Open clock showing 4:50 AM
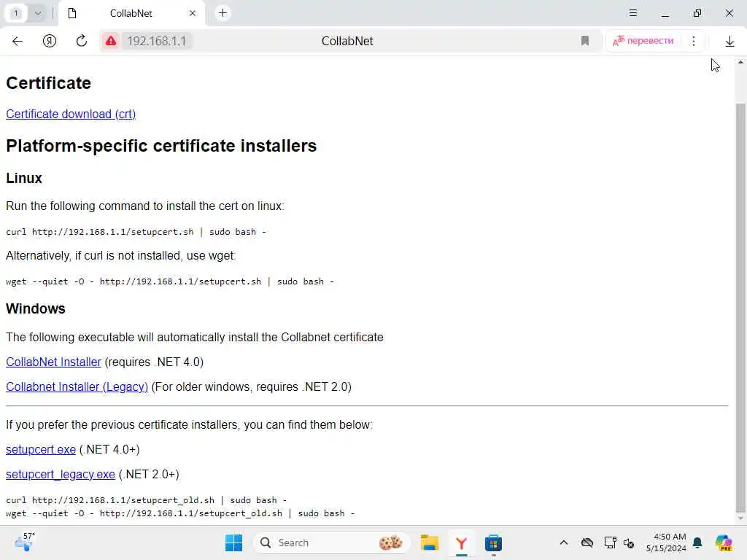Image resolution: width=747 pixels, height=560 pixels. coord(666,542)
